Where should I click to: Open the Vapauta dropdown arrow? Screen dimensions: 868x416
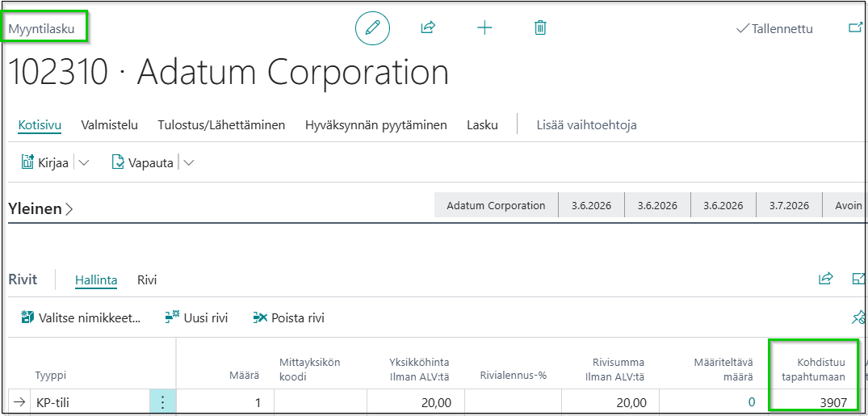click(188, 163)
